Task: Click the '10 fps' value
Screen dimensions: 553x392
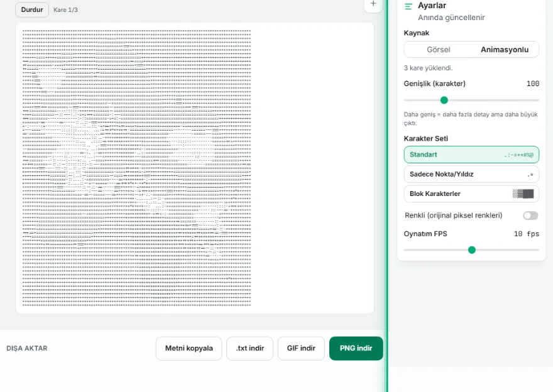Action: pos(526,234)
